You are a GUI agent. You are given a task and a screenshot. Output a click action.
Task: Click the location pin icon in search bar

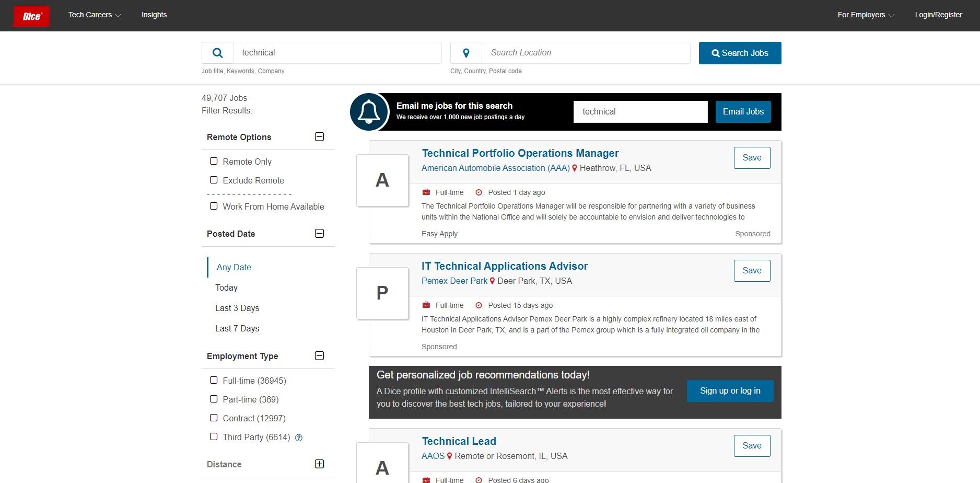point(466,53)
